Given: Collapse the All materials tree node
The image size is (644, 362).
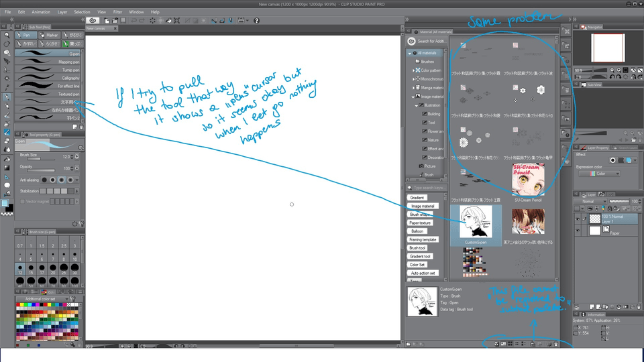Looking at the screenshot, I should pos(410,54).
